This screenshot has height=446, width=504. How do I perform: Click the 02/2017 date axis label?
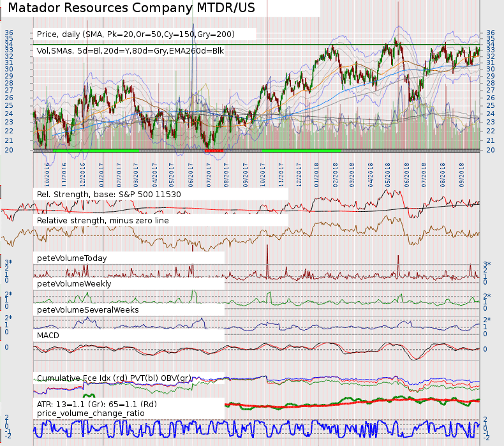pos(119,175)
